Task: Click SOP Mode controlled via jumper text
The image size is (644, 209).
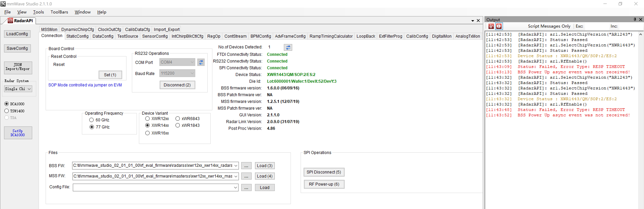Action: 85,85
